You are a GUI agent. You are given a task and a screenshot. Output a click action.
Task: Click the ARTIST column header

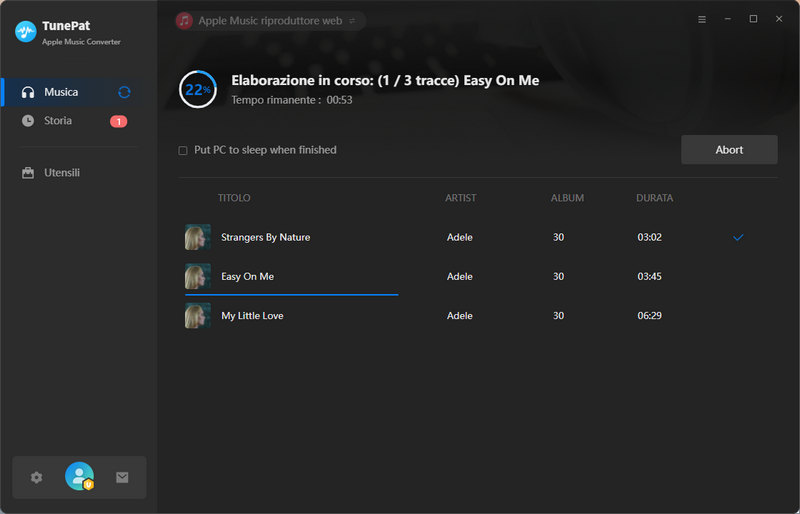(461, 198)
